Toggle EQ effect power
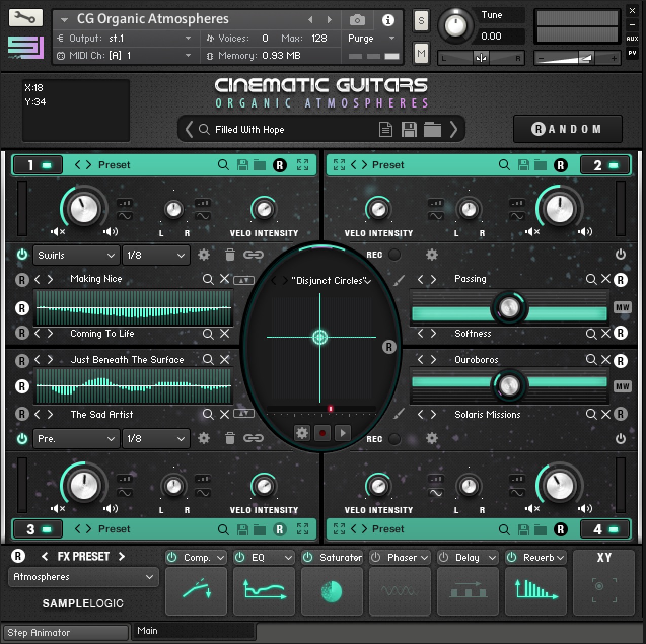Viewport: 646px width, 644px height. click(x=240, y=557)
